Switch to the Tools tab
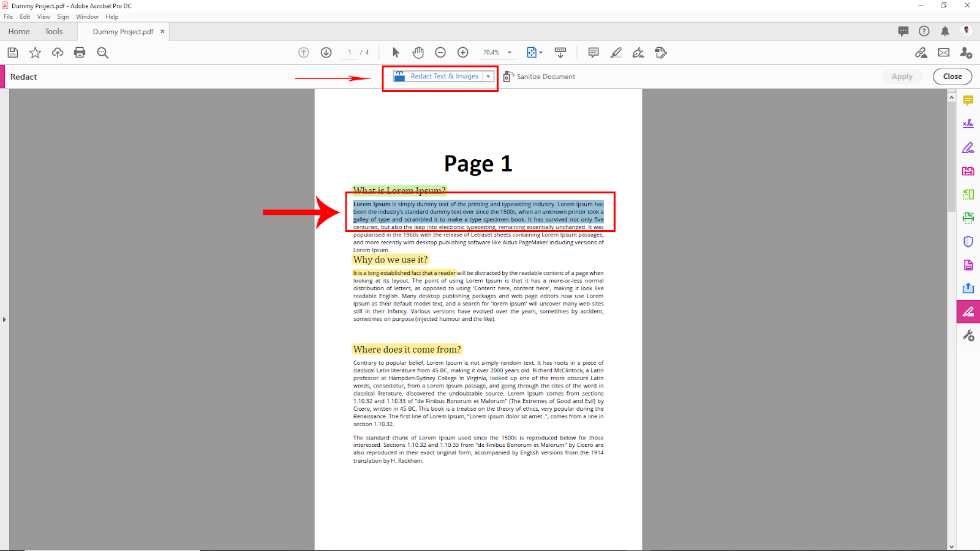 click(x=54, y=31)
